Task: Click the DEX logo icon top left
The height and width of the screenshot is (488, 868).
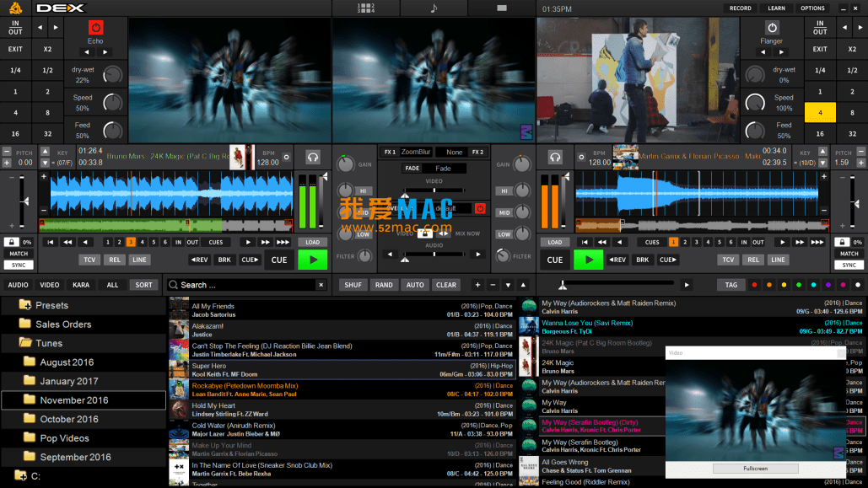Action: pyautogui.click(x=15, y=8)
